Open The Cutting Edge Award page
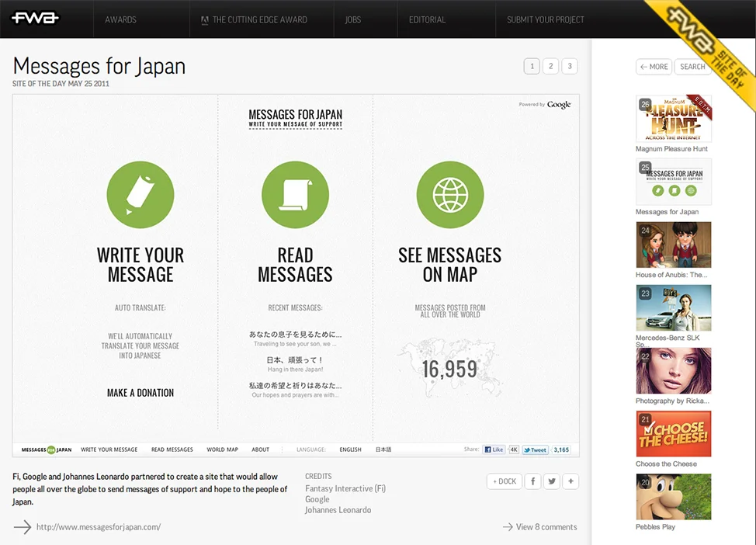The image size is (756, 545). click(x=260, y=19)
